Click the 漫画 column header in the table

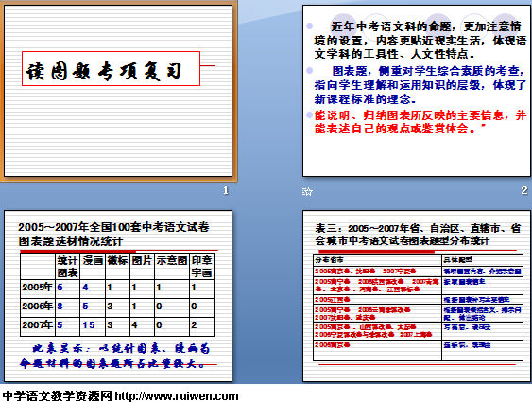(x=93, y=261)
